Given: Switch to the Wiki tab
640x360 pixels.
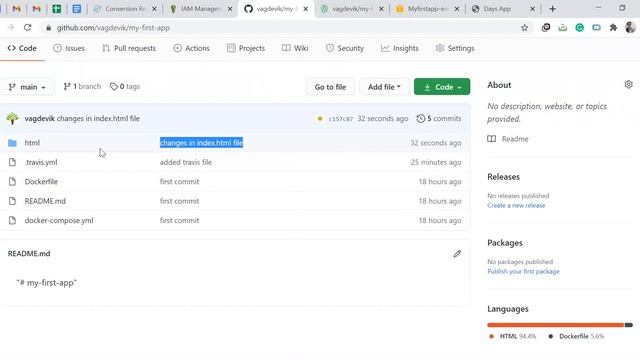Looking at the screenshot, I should pos(295,48).
